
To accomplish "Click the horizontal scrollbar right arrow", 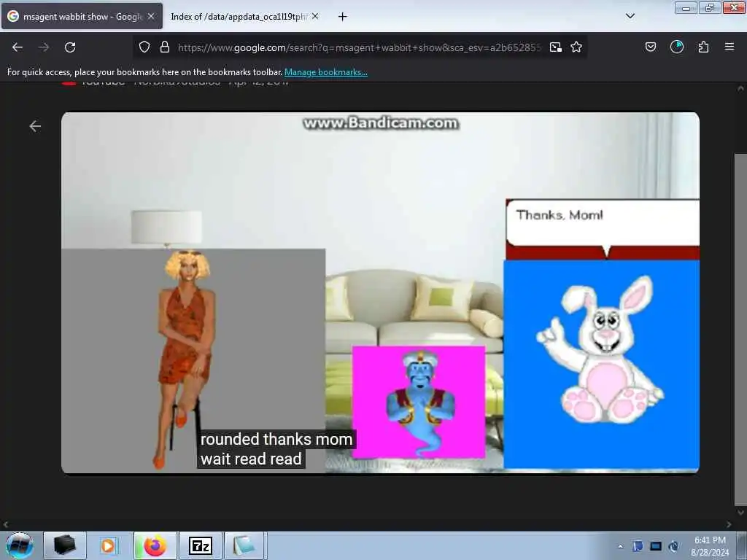I will [729, 524].
